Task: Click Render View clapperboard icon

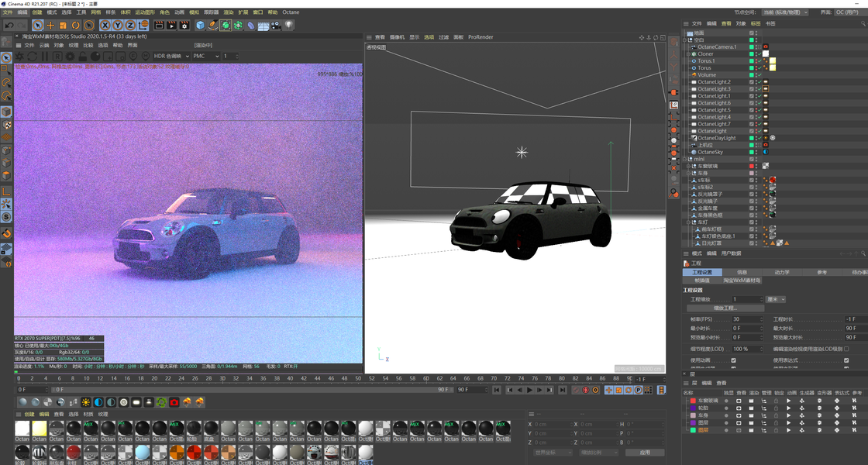Action: tap(159, 25)
